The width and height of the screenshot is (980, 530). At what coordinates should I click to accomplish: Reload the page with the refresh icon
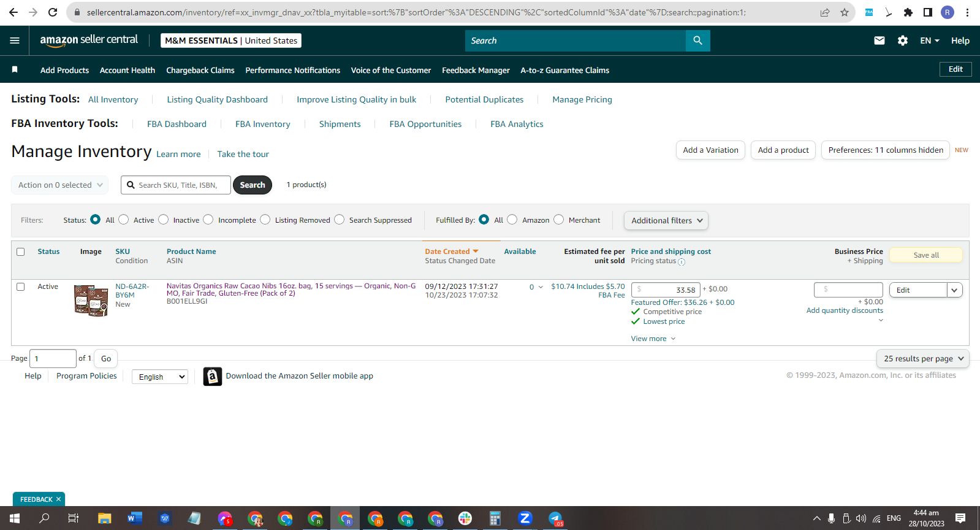click(x=53, y=12)
